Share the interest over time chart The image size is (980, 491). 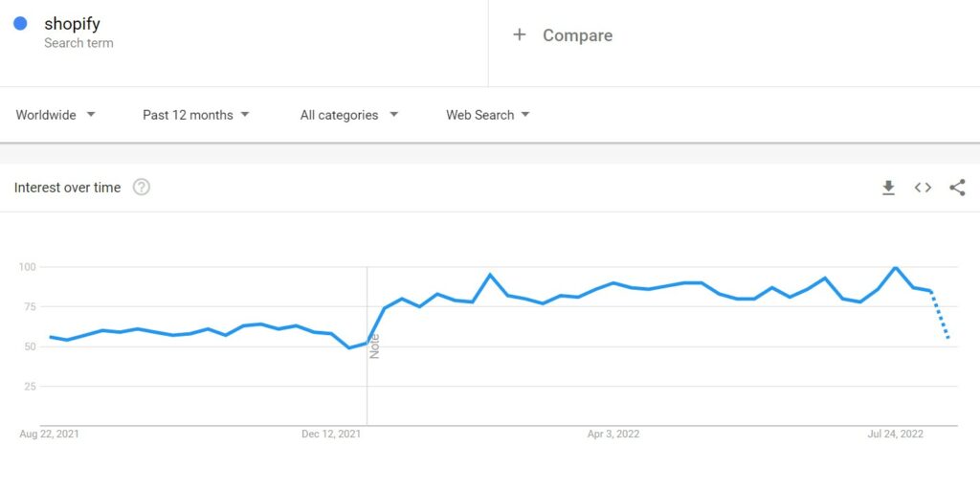tap(957, 188)
